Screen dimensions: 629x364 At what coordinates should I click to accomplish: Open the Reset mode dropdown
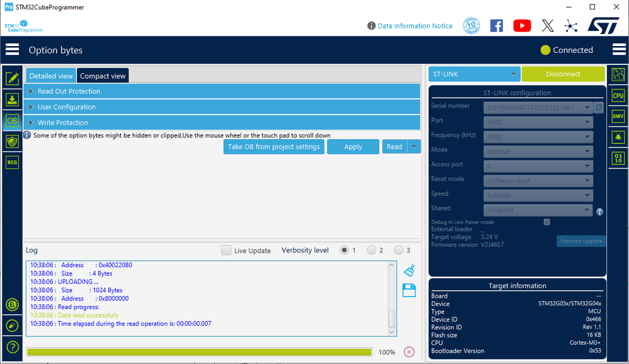click(x=538, y=180)
